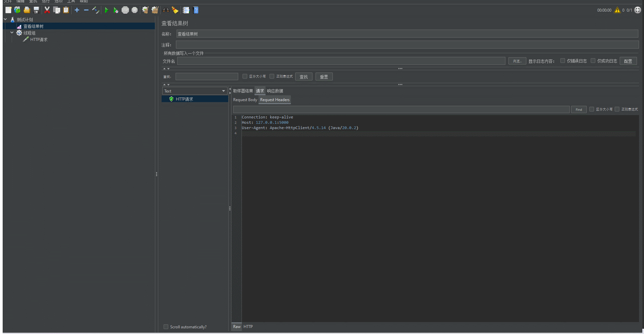Select 查看结果树 in the test plan tree
The height and width of the screenshot is (334, 644).
coord(33,26)
